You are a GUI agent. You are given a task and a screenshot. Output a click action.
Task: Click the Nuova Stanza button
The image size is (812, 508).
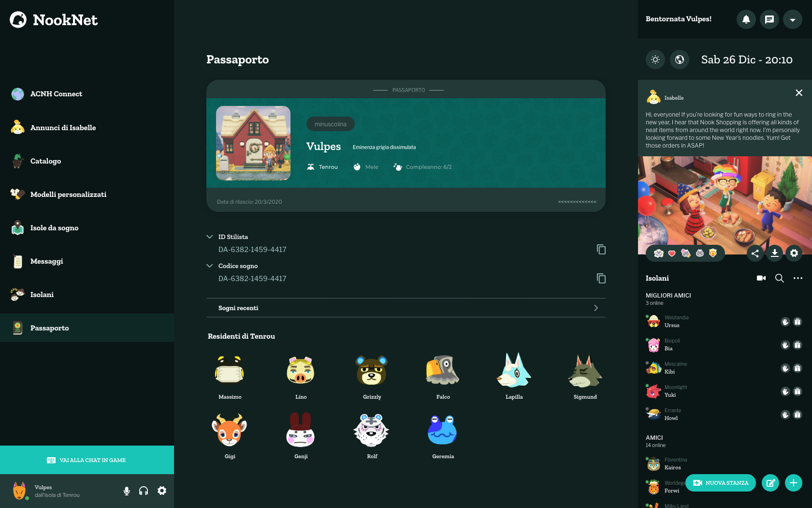[x=721, y=483]
